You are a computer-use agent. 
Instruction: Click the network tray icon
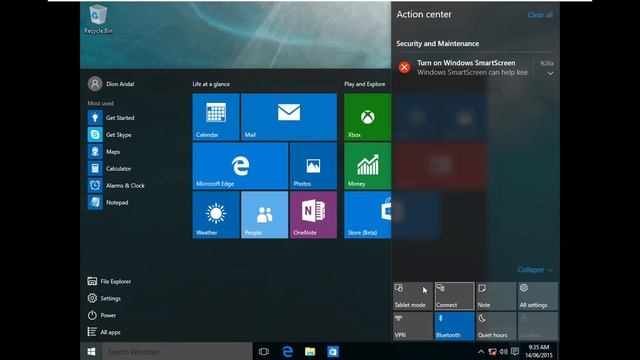[x=492, y=351]
